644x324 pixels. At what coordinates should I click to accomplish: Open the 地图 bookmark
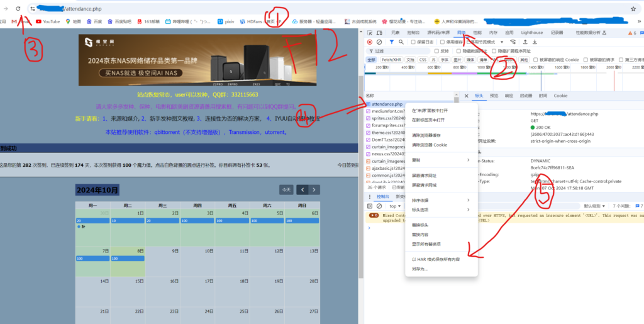[74, 21]
